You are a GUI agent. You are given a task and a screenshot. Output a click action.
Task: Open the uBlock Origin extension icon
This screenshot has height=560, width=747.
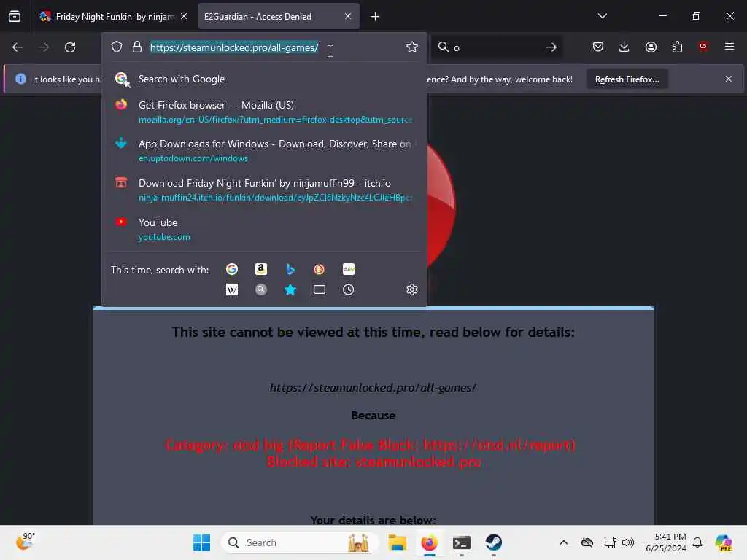[x=703, y=46]
